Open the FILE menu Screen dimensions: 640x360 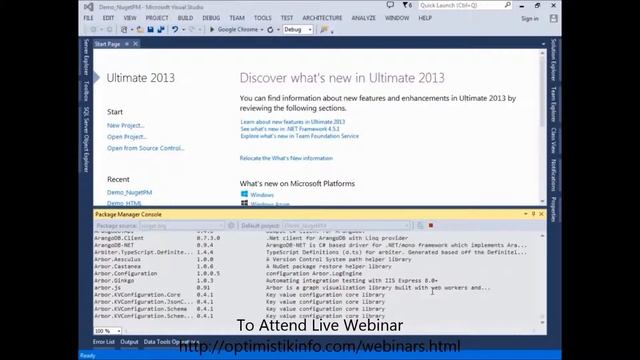tap(88, 18)
